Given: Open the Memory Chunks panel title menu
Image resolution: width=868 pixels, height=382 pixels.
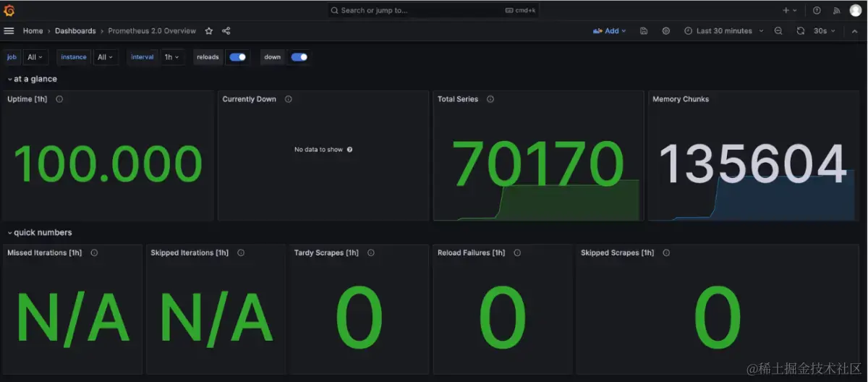Looking at the screenshot, I should [x=681, y=99].
